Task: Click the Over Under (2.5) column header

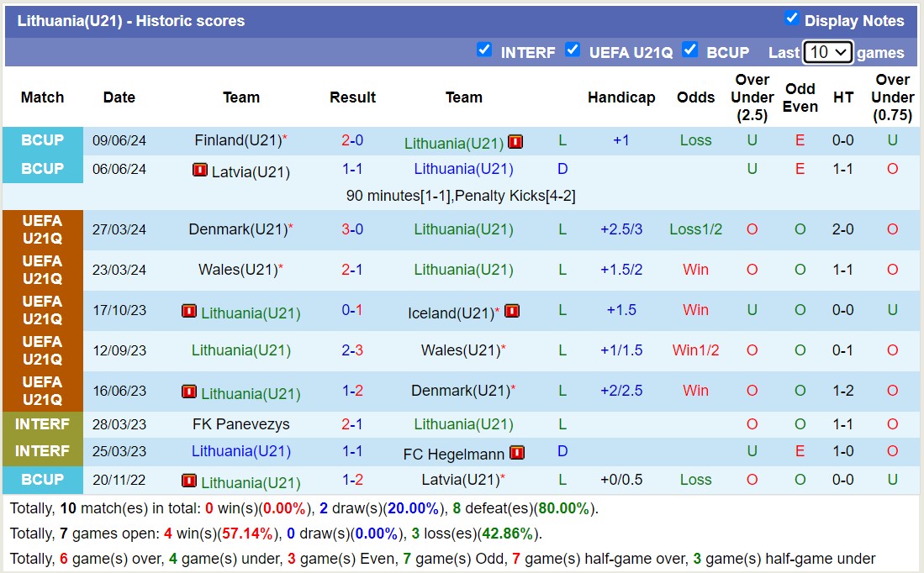Action: (752, 97)
